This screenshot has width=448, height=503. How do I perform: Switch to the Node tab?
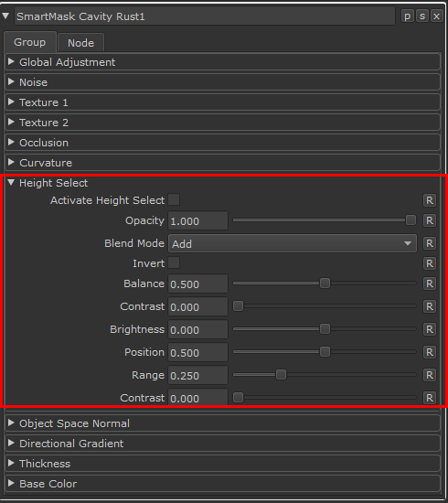pos(80,43)
